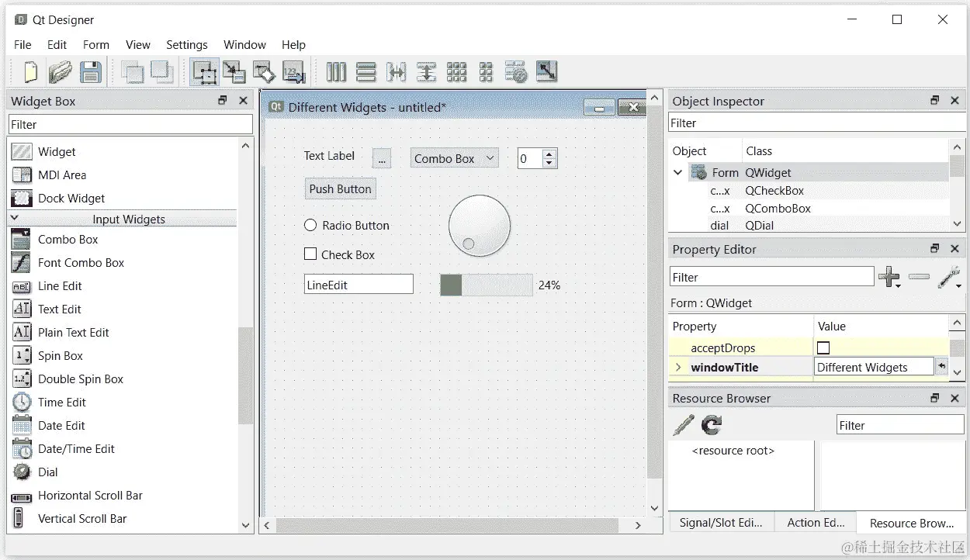
Task: Click the plus Add Dynamic Property icon
Action: (889, 277)
